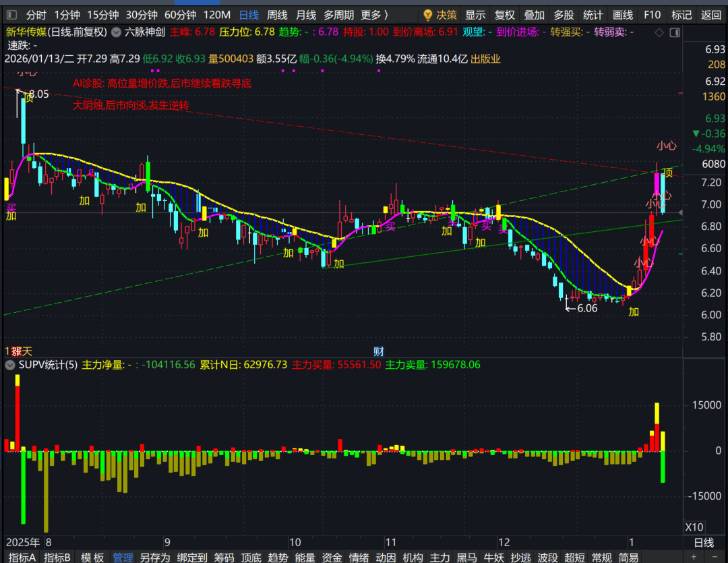The image size is (728, 563).
Task: Click the 1涨天 label at chart bottom
Action: (x=19, y=352)
